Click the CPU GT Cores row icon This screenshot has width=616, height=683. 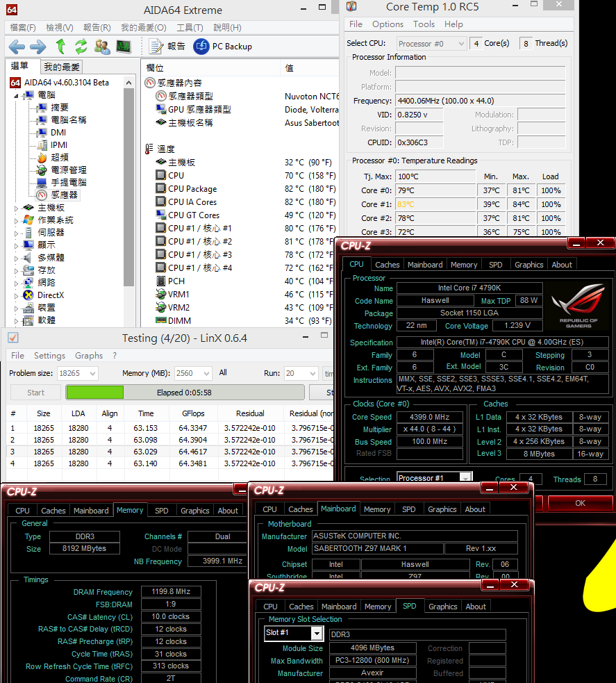click(x=160, y=215)
